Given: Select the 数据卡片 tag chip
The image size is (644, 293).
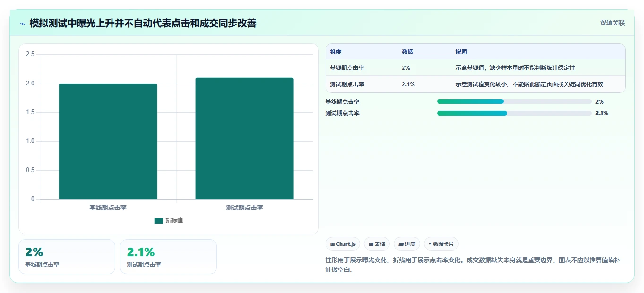Looking at the screenshot, I should pos(441,244).
